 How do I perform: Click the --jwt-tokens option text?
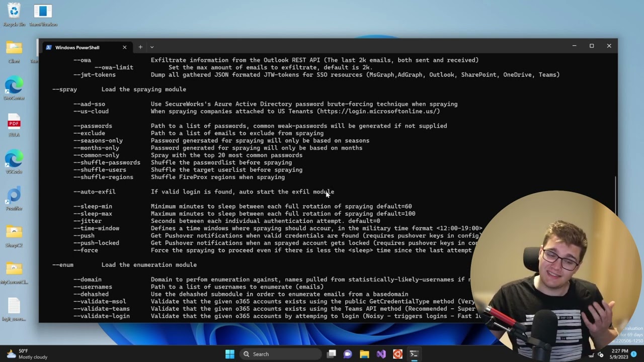coord(95,75)
